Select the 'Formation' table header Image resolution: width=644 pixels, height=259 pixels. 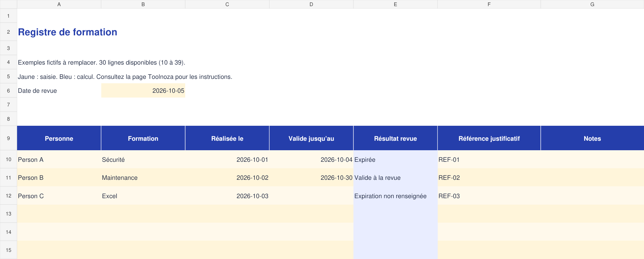(143, 138)
